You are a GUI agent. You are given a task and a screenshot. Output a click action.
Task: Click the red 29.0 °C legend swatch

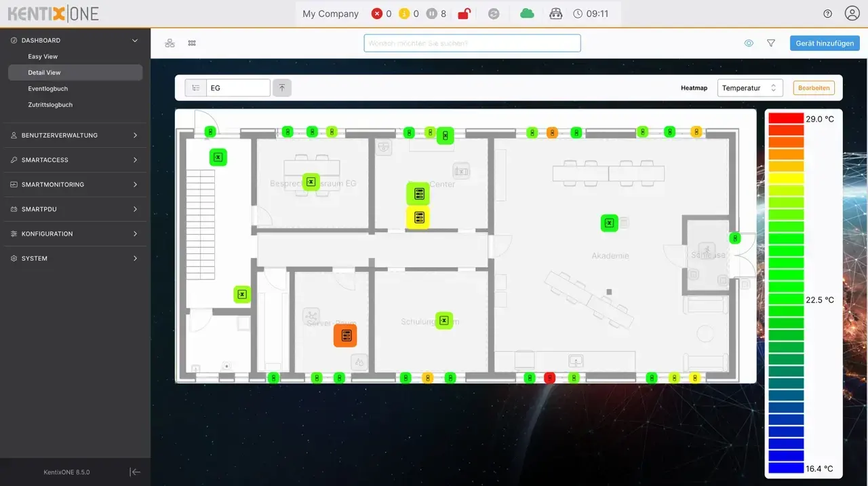(786, 118)
